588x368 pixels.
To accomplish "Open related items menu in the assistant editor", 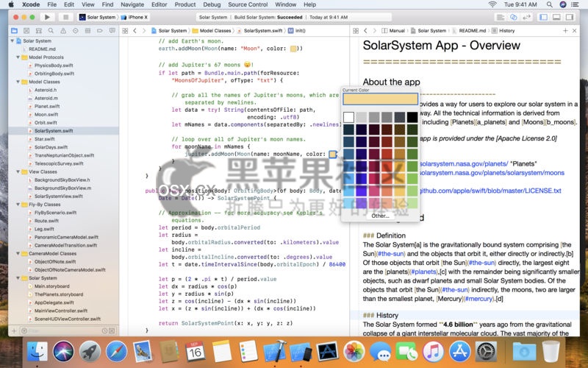I will pos(356,31).
